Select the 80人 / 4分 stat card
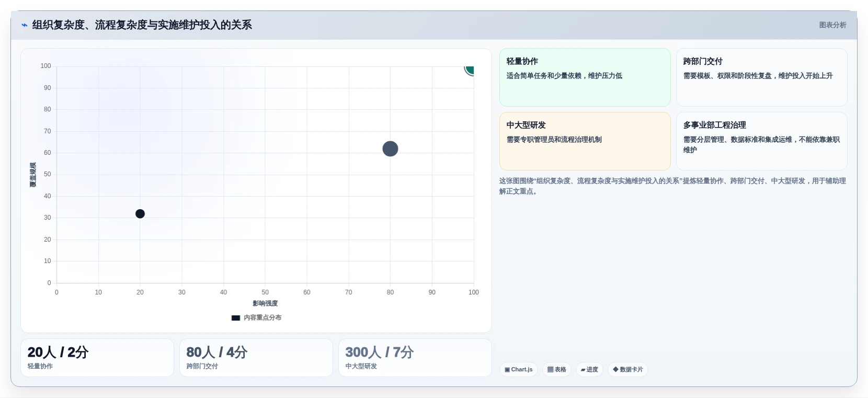This screenshot has height=398, width=868. pyautogui.click(x=256, y=358)
